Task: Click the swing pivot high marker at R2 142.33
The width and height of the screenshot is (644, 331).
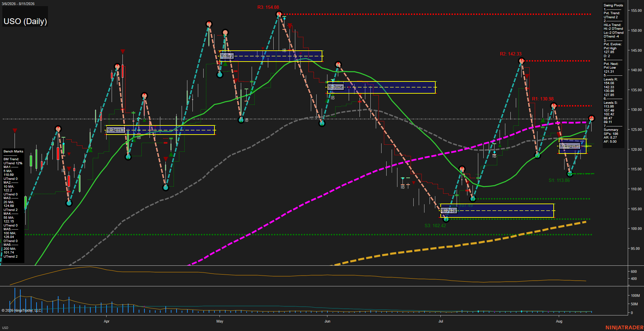Action: pos(521,61)
